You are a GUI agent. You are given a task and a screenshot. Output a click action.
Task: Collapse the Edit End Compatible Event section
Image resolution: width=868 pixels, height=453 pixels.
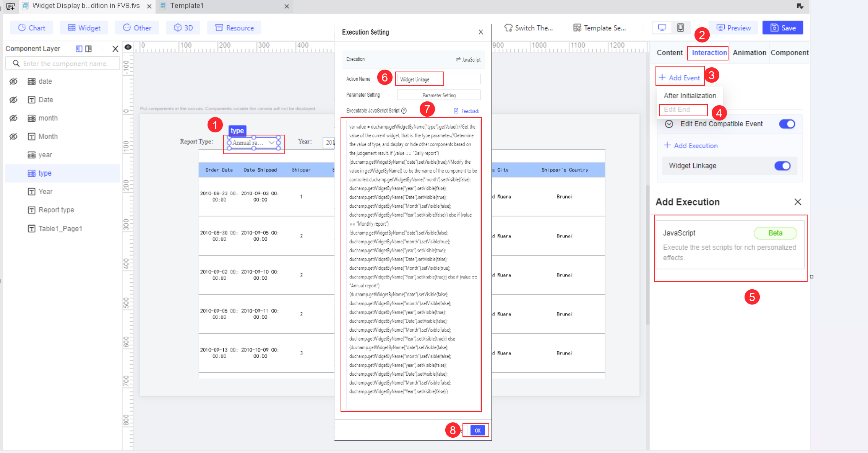[x=669, y=124]
